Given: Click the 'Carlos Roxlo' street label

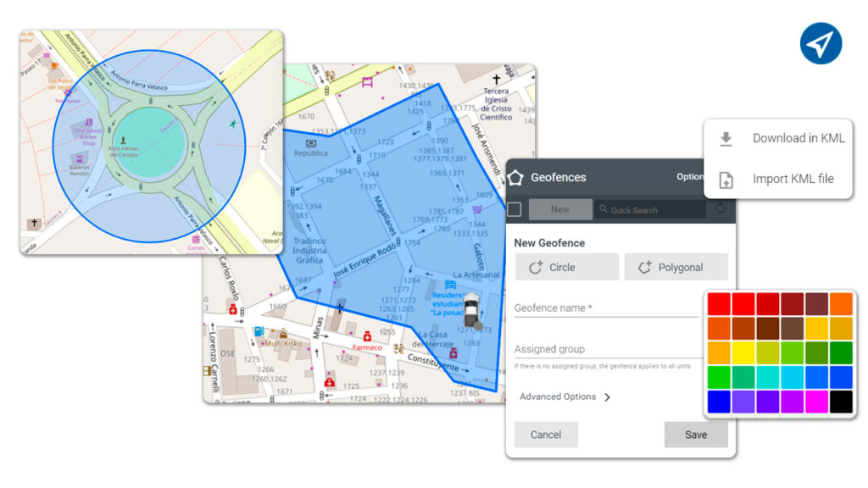Looking at the screenshot, I should coord(229,278).
